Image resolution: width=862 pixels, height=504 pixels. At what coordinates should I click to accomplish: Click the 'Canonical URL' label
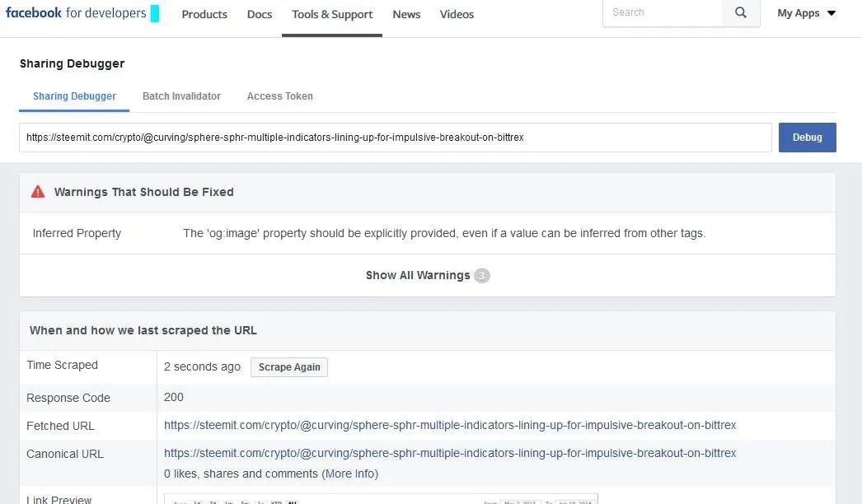(x=65, y=454)
